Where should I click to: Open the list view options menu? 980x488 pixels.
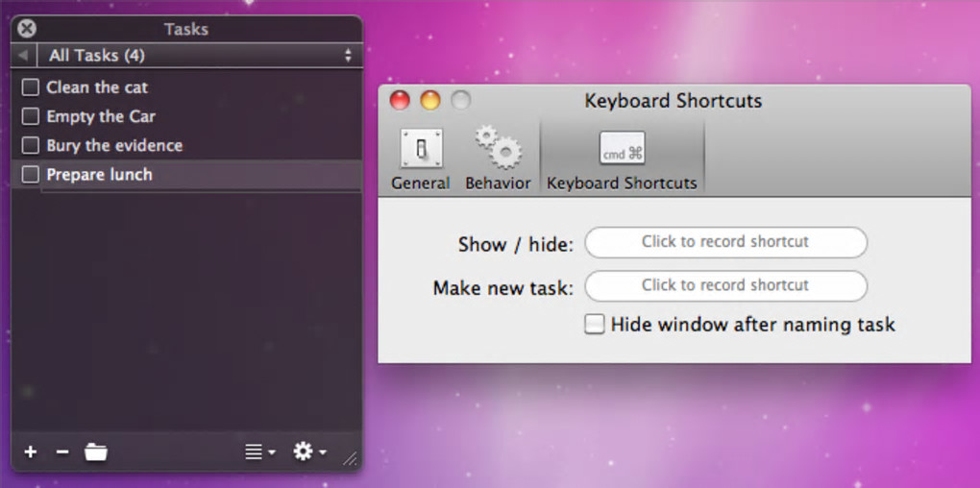(x=259, y=451)
